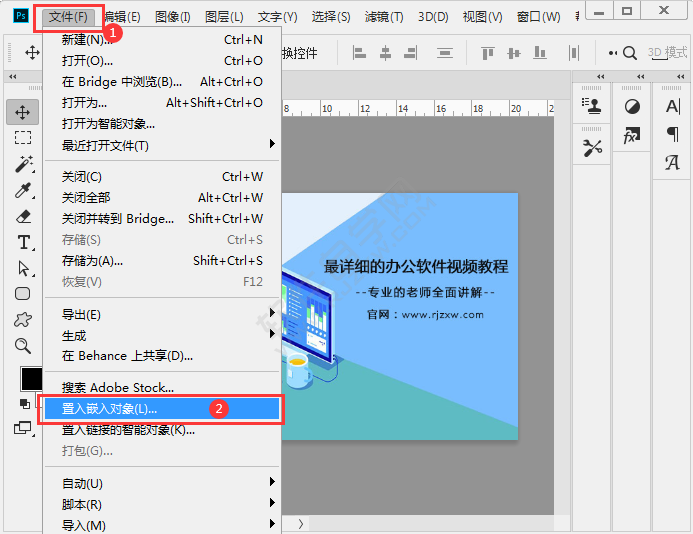
Task: Choose 存储为 from File menu
Action: [92, 260]
